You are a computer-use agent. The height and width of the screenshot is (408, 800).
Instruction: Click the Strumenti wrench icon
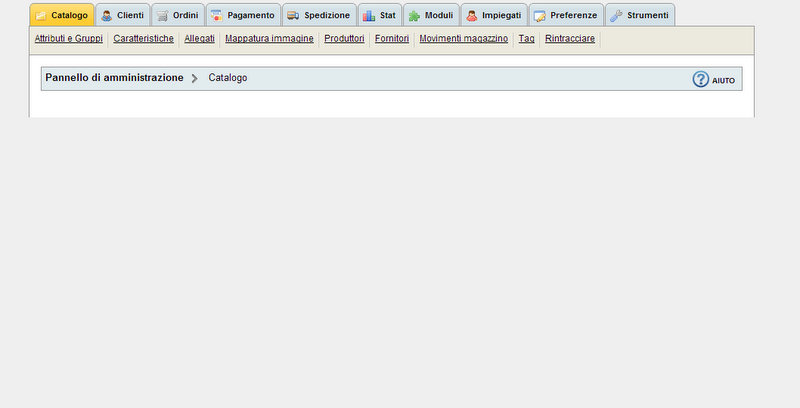click(616, 16)
